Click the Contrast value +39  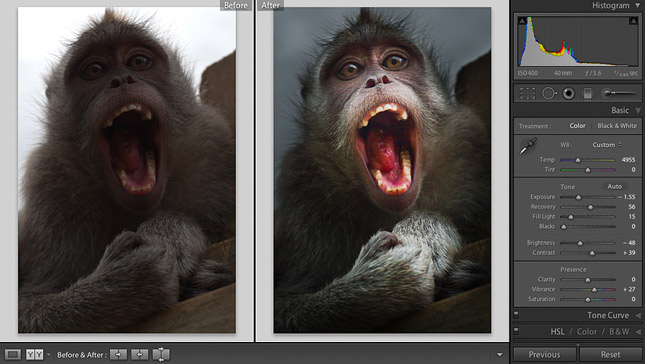[629, 253]
